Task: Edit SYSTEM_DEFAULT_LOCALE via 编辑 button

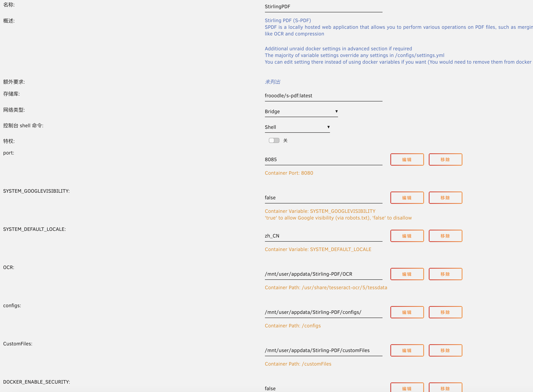Action: pos(407,236)
